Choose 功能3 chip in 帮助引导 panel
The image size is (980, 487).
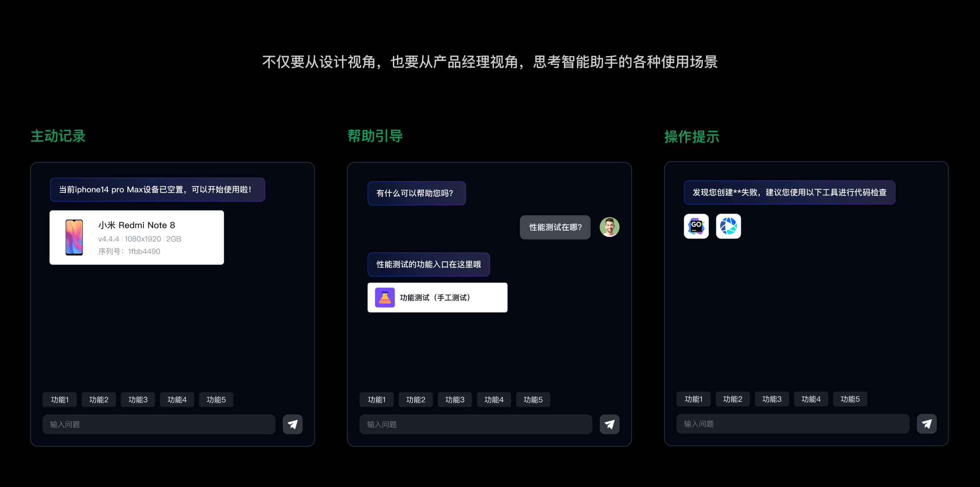(455, 400)
